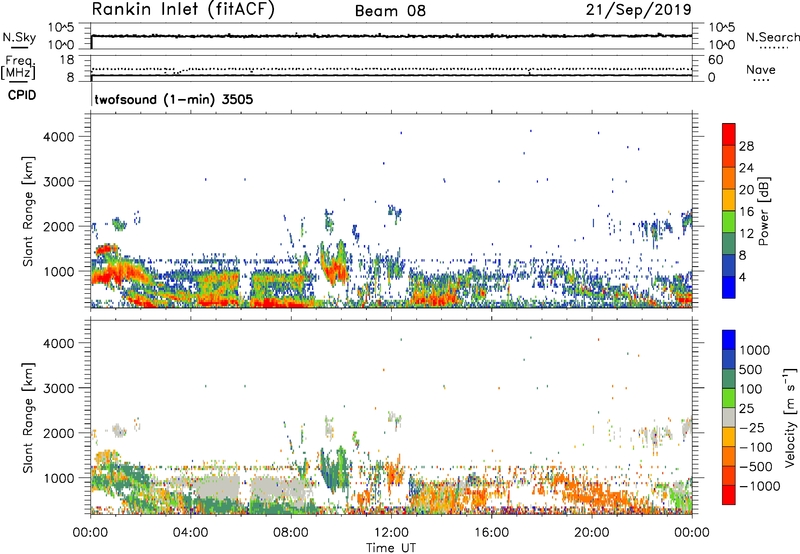Click the '20:00' time axis label

point(592,533)
